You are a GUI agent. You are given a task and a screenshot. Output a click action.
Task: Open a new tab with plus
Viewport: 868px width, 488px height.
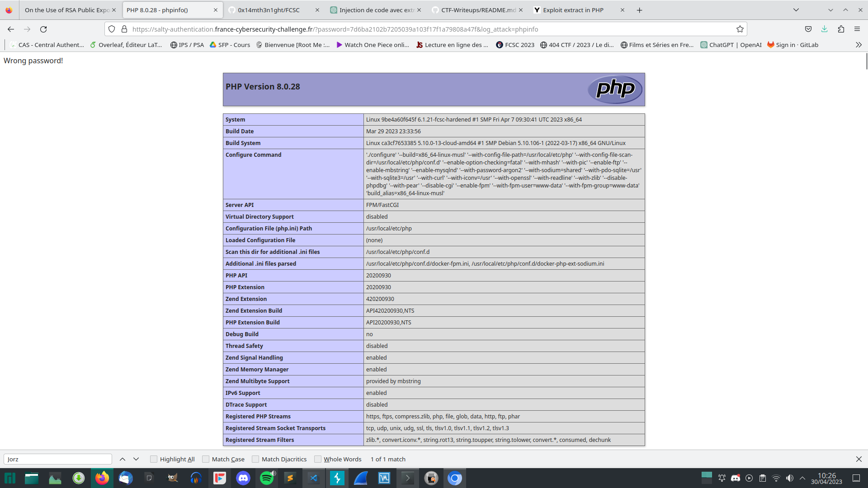[639, 10]
